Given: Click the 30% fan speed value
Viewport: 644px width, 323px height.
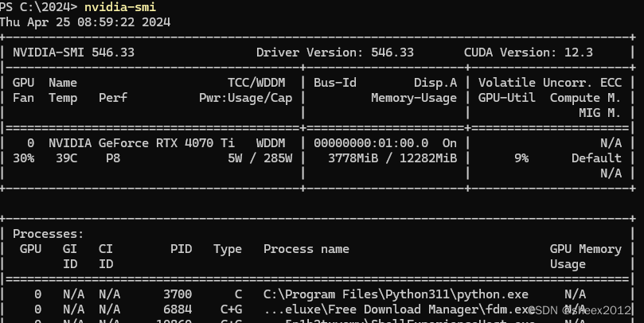Looking at the screenshot, I should [x=23, y=158].
